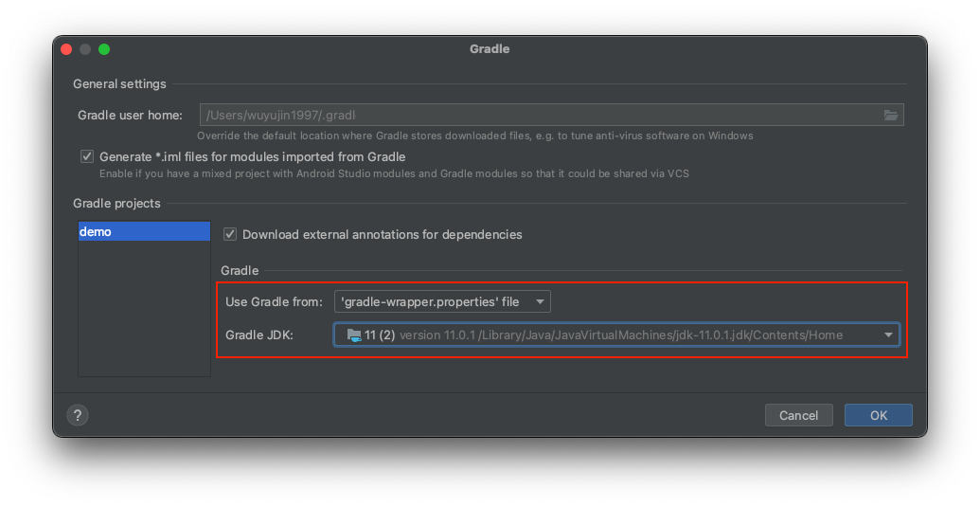
Task: Click the gray minimize window button
Action: tap(85, 49)
